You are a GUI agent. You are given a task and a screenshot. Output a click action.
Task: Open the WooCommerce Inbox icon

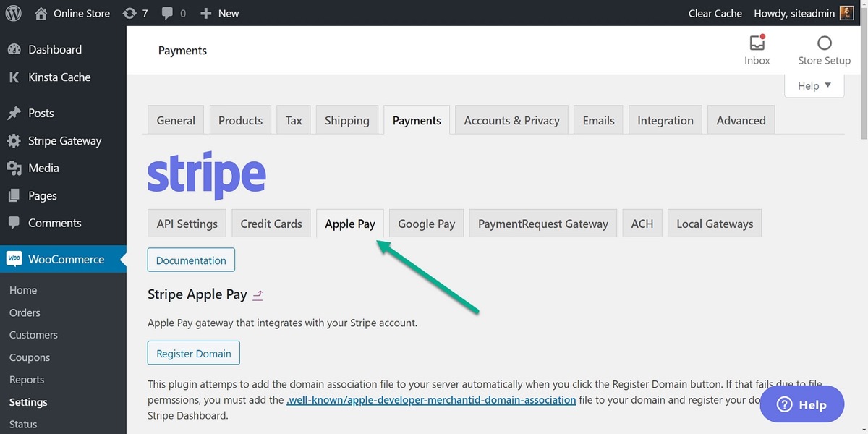click(x=757, y=43)
